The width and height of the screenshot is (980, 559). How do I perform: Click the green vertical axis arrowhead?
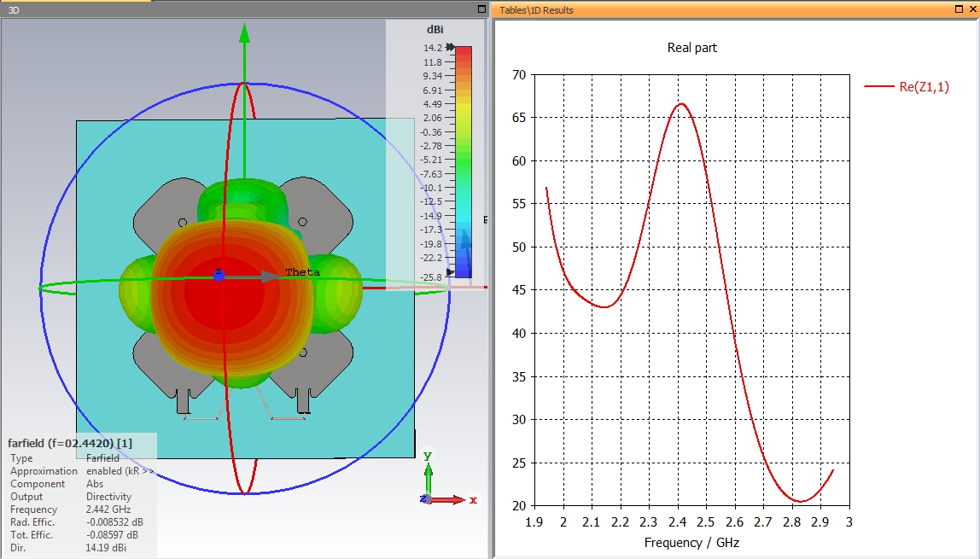point(244,33)
